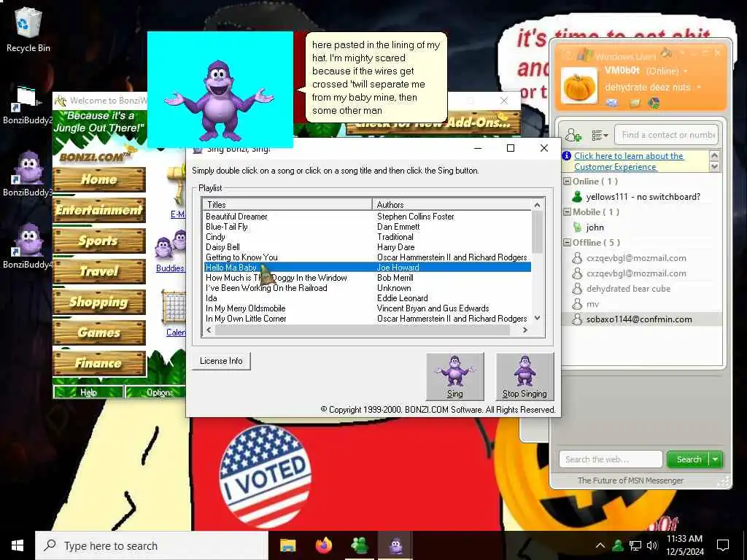Screen dimensions: 747x560
Task: Click the Help button in BonziWorld
Action: click(88, 392)
